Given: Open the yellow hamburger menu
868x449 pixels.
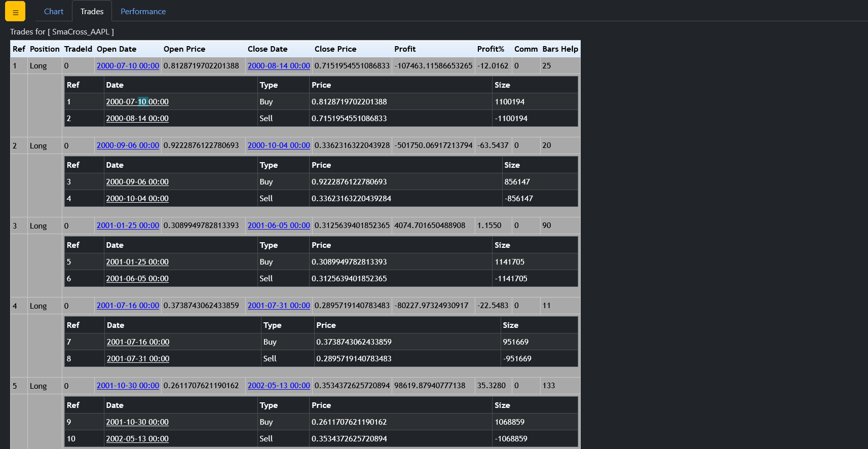Looking at the screenshot, I should click(x=15, y=11).
